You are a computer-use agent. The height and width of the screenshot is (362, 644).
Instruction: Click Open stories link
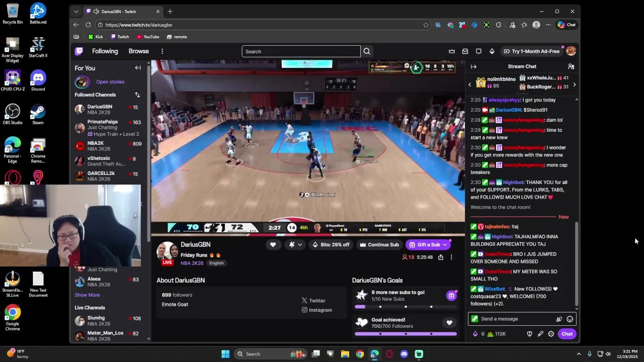tap(110, 82)
